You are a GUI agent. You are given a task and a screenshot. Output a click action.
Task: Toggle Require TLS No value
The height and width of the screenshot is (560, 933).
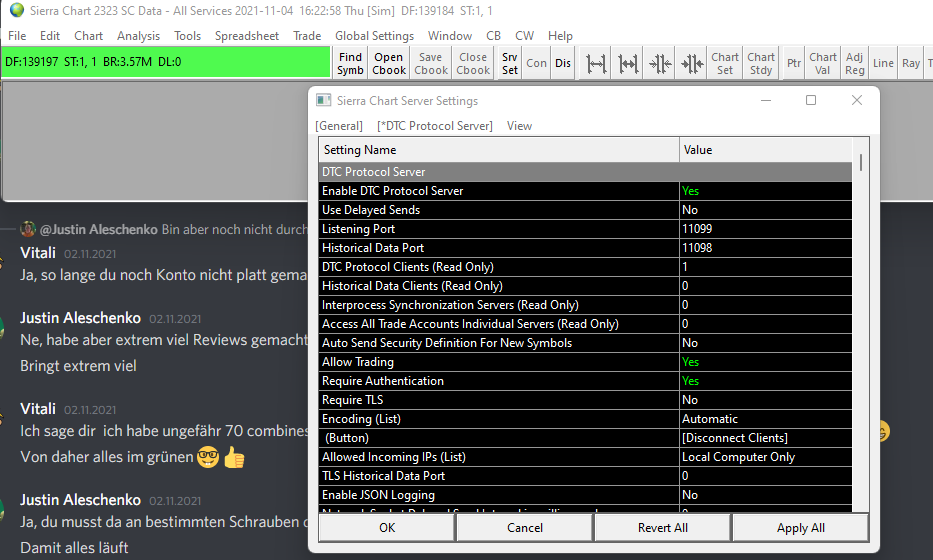(766, 400)
